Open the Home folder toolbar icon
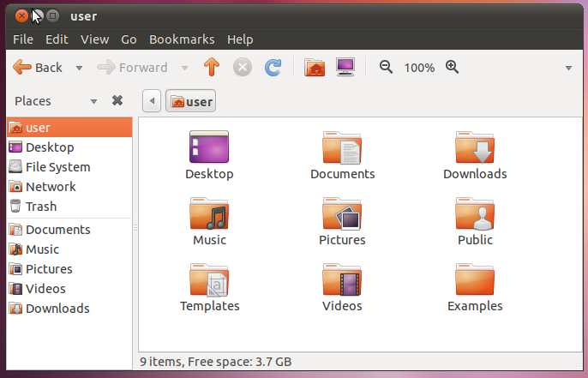Image resolution: width=588 pixels, height=378 pixels. pyautogui.click(x=315, y=67)
